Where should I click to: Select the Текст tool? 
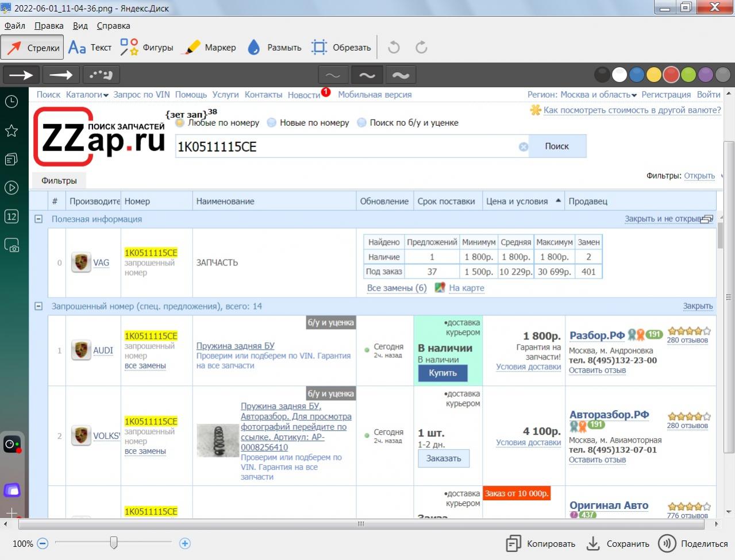(x=90, y=48)
